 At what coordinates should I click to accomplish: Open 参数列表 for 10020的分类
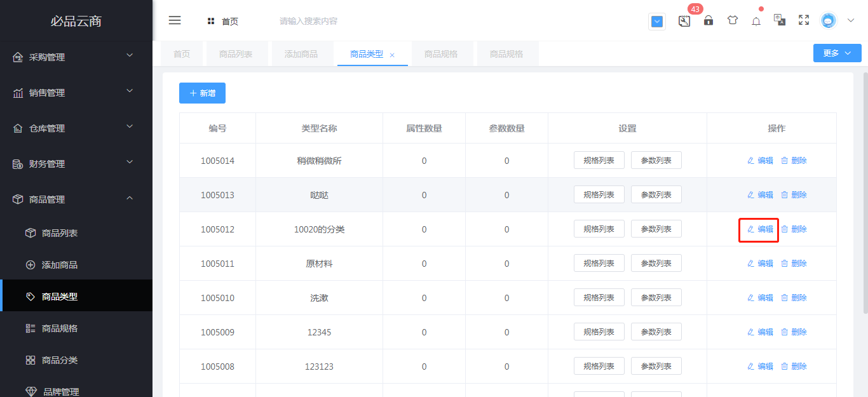(656, 229)
